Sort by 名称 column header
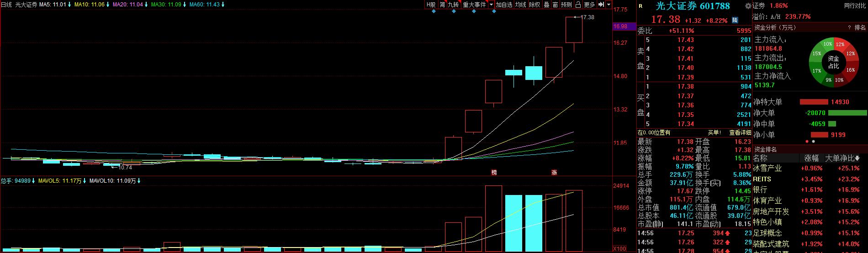Screen dimensions: 868x253 [761, 158]
